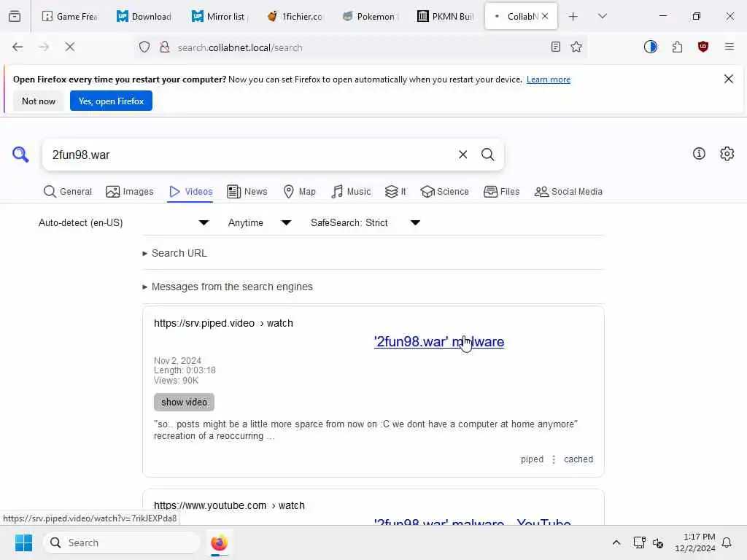Open the cached link of piped result

click(x=578, y=459)
